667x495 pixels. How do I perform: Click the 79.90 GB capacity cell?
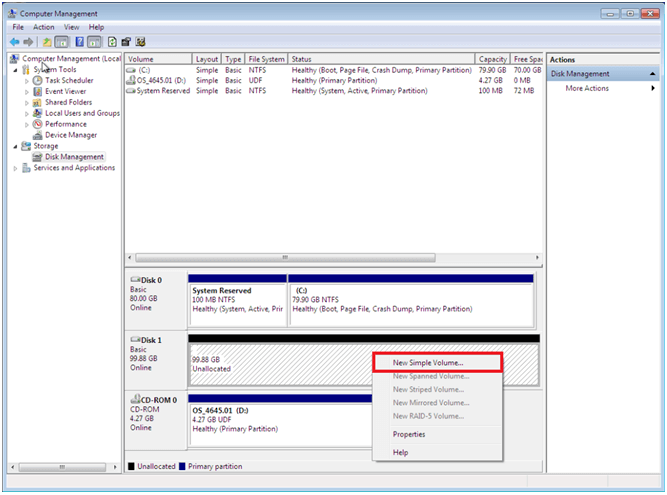[492, 70]
